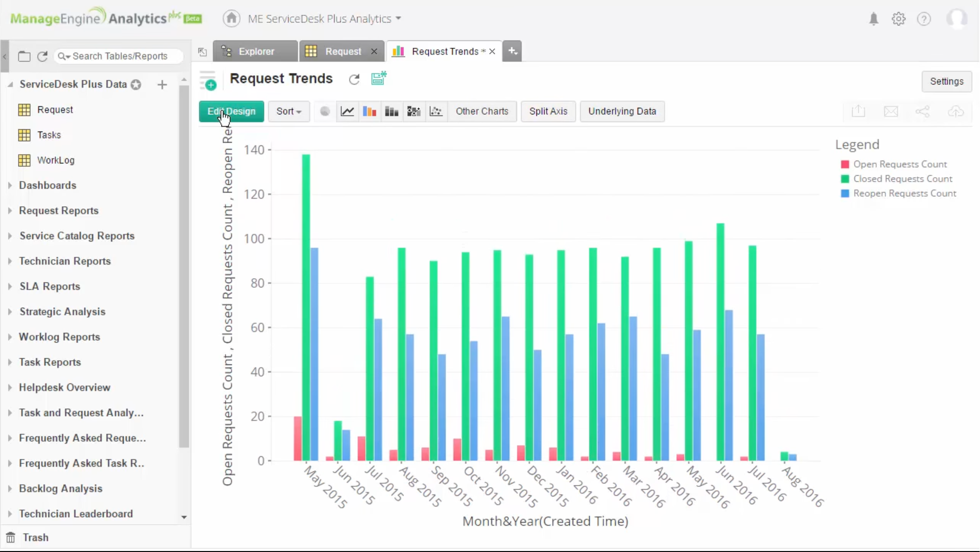Click the Split Axis button
980x552 pixels.
tap(548, 111)
